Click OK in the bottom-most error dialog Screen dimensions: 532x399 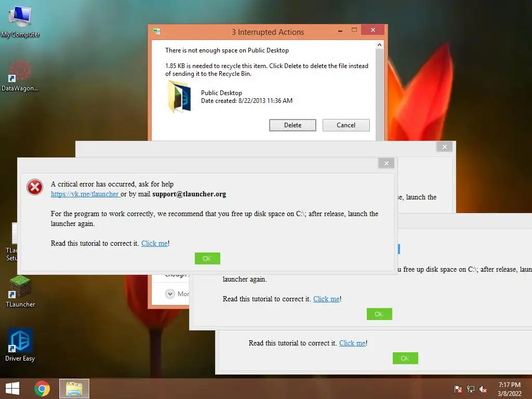pos(405,358)
